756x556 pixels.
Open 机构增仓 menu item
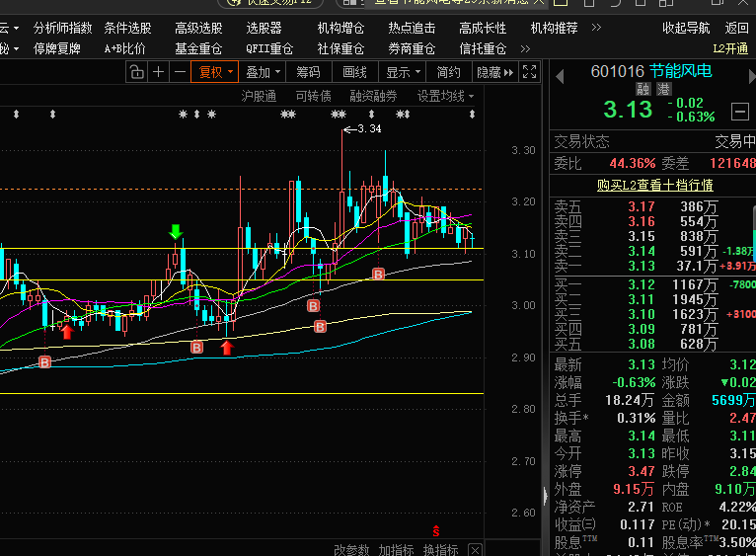[x=340, y=28]
